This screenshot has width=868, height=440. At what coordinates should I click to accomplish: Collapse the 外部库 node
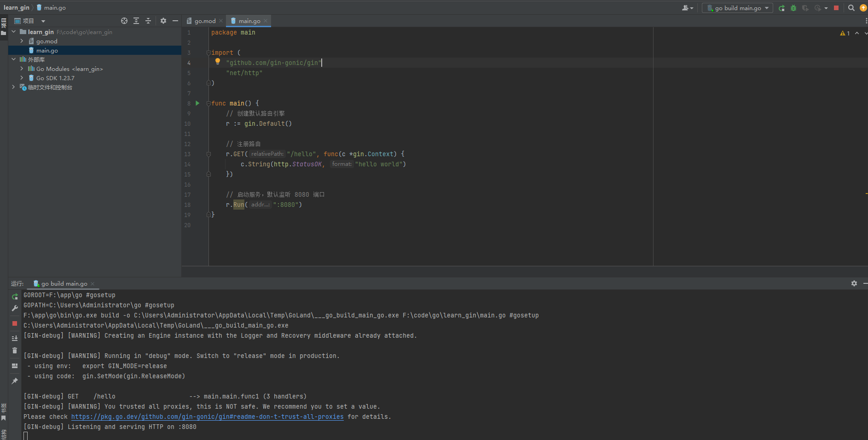point(13,59)
